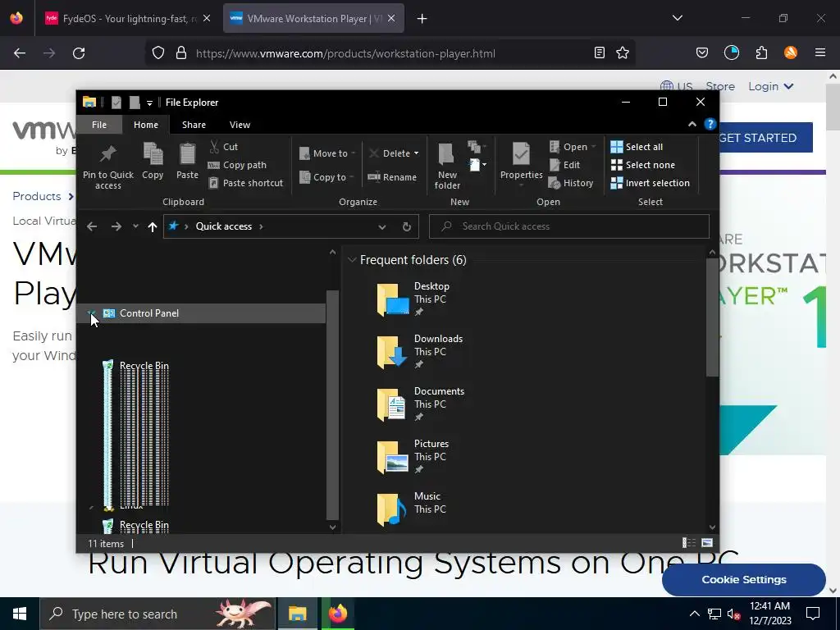Click Paste shortcut in ribbon
Screen dimensions: 840x630
coord(245,183)
